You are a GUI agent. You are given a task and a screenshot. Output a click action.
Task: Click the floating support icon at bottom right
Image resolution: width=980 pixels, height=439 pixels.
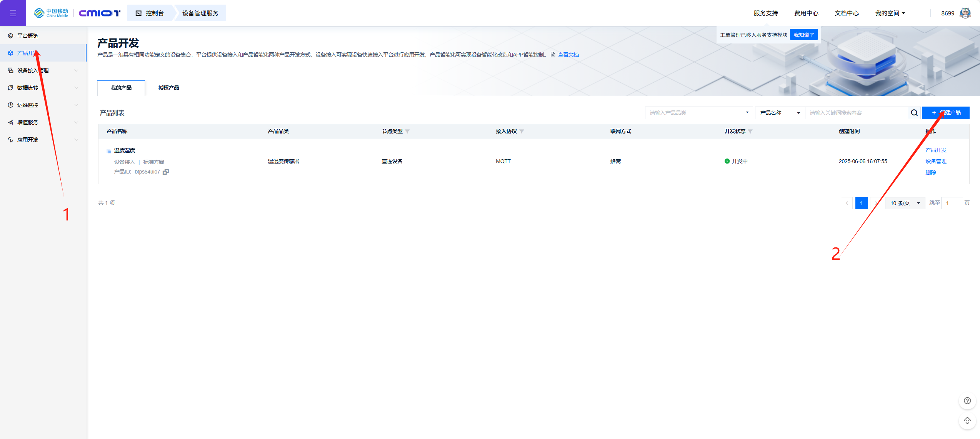coord(967,421)
